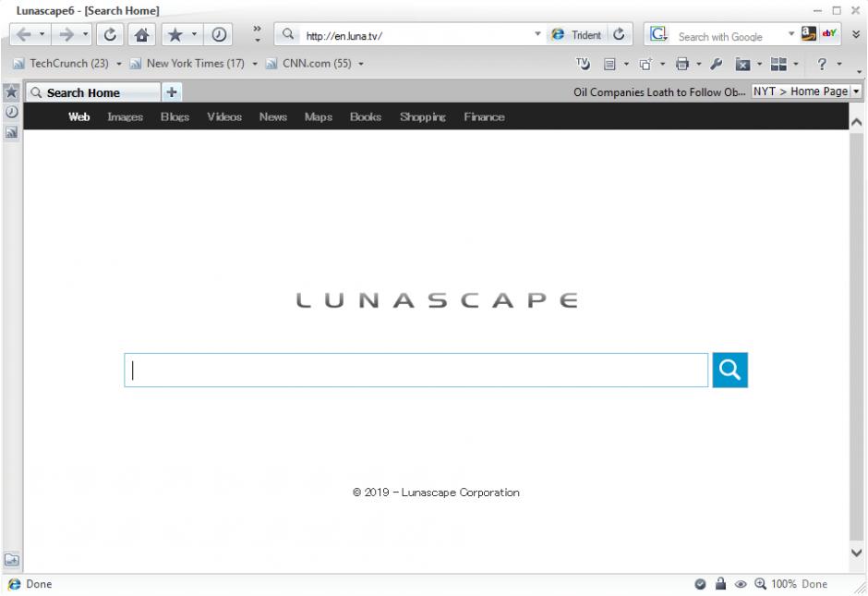
Task: Select the Blogs search tab
Action: pyautogui.click(x=175, y=116)
